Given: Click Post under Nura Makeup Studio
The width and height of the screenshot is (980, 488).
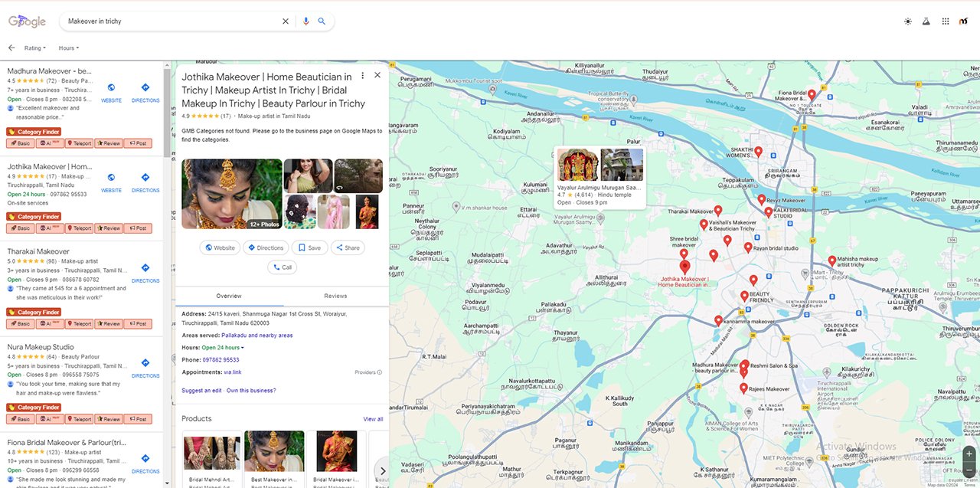Looking at the screenshot, I should coord(138,419).
